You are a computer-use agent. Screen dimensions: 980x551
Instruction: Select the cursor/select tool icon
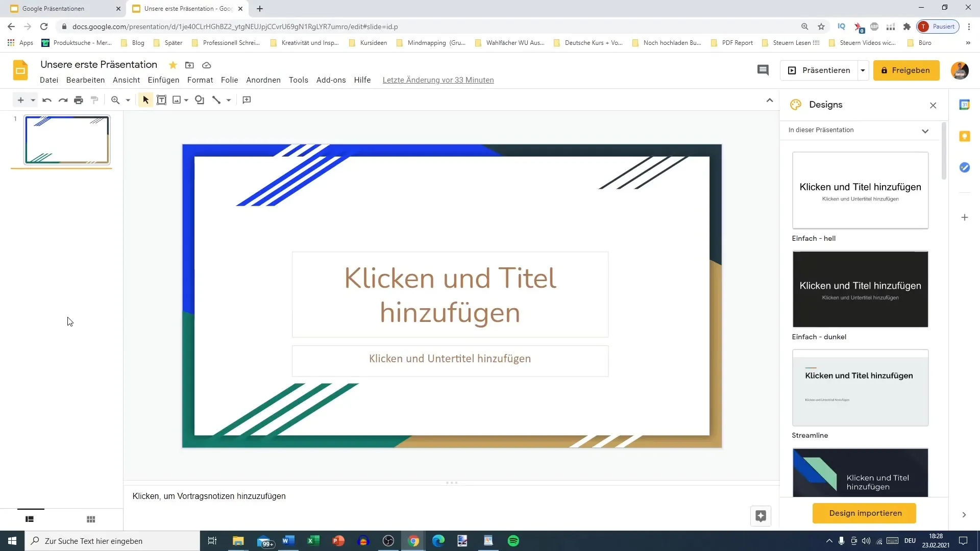point(145,99)
